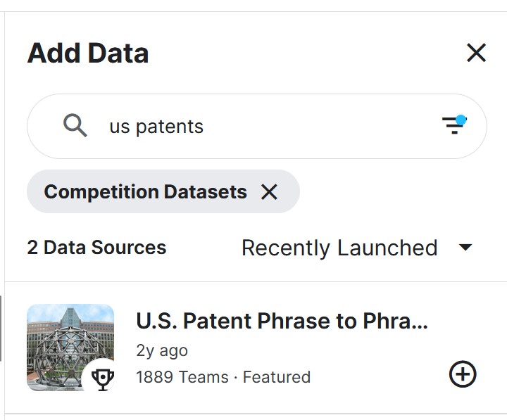The image size is (507, 420).
Task: Click the 'Add Data' panel heading
Action: pos(88,53)
